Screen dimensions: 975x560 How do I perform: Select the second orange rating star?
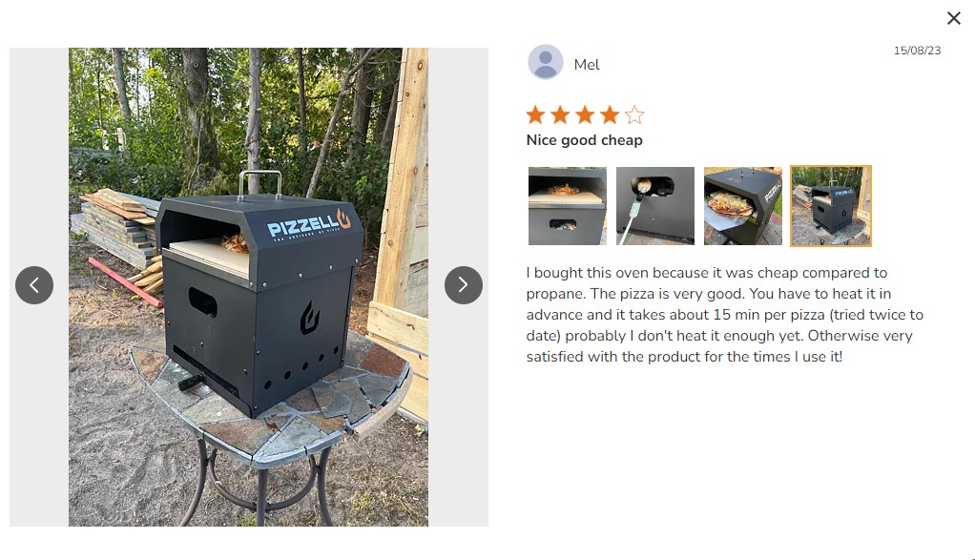click(560, 115)
